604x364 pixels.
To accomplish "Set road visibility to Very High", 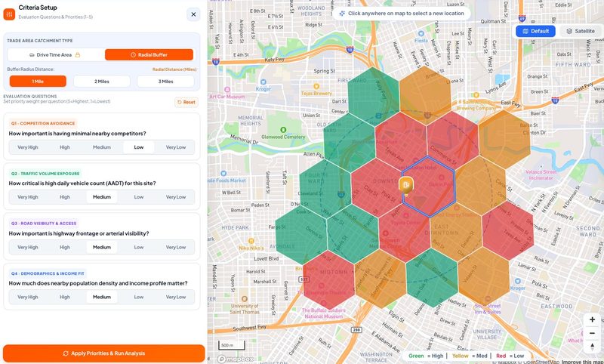I will pos(28,247).
